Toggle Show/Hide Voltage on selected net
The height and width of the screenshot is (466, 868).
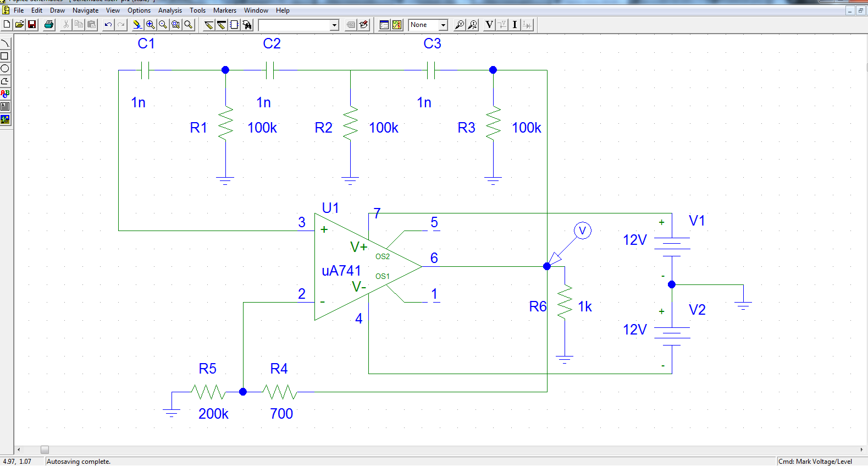(502, 25)
